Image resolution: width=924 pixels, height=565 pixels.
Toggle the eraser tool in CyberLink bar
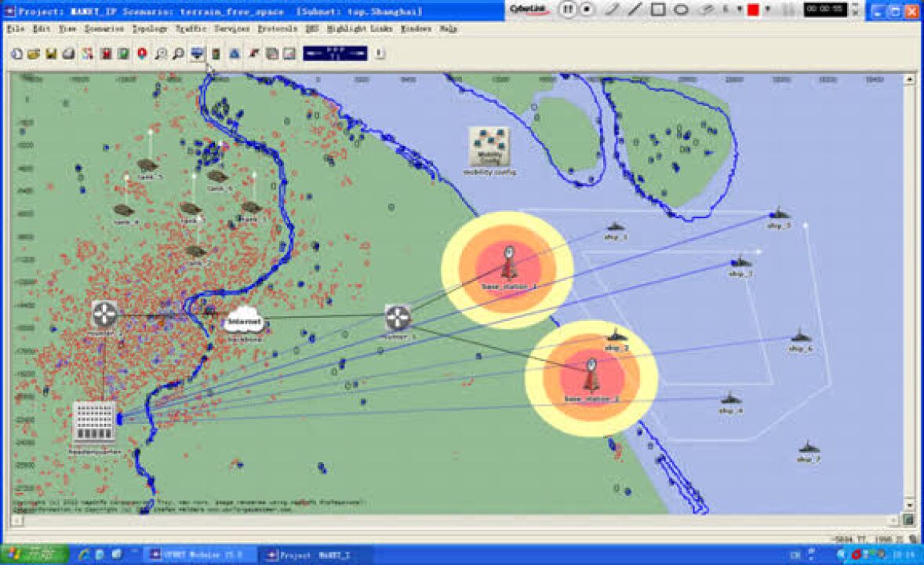click(x=707, y=9)
